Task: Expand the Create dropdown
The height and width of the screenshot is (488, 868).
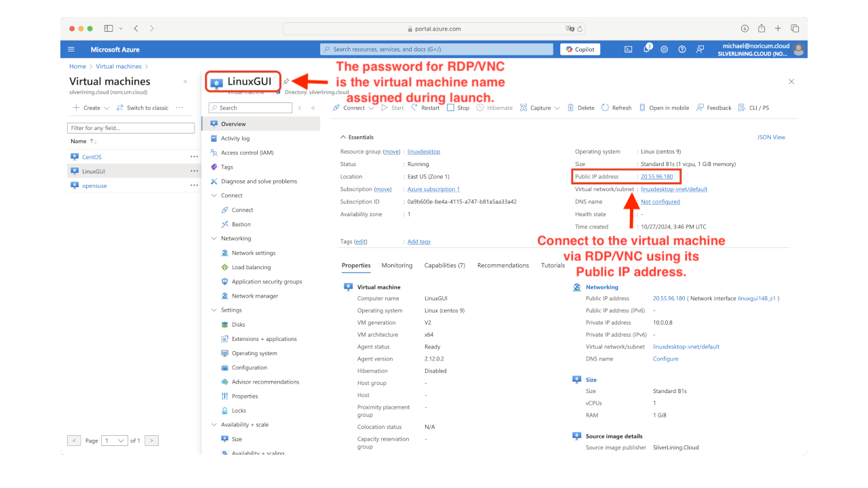Action: coord(106,108)
